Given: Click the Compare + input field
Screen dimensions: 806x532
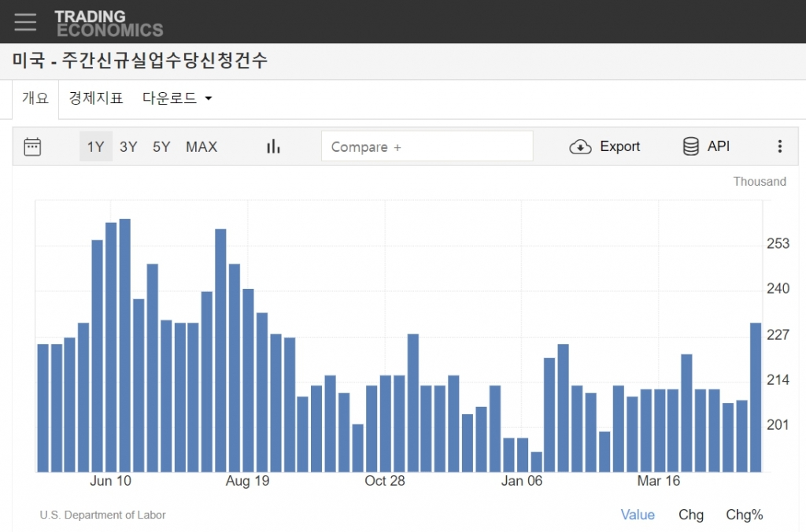Looking at the screenshot, I should pos(427,146).
